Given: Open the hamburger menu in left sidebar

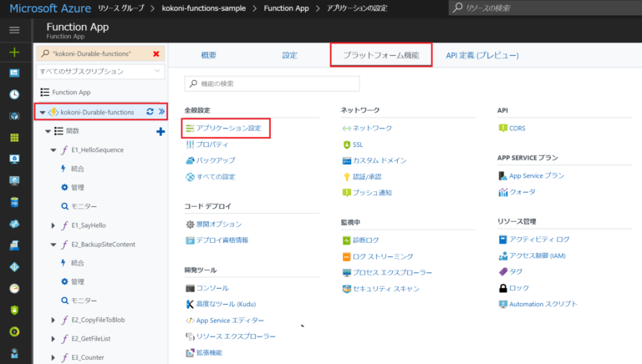Looking at the screenshot, I should [x=14, y=30].
